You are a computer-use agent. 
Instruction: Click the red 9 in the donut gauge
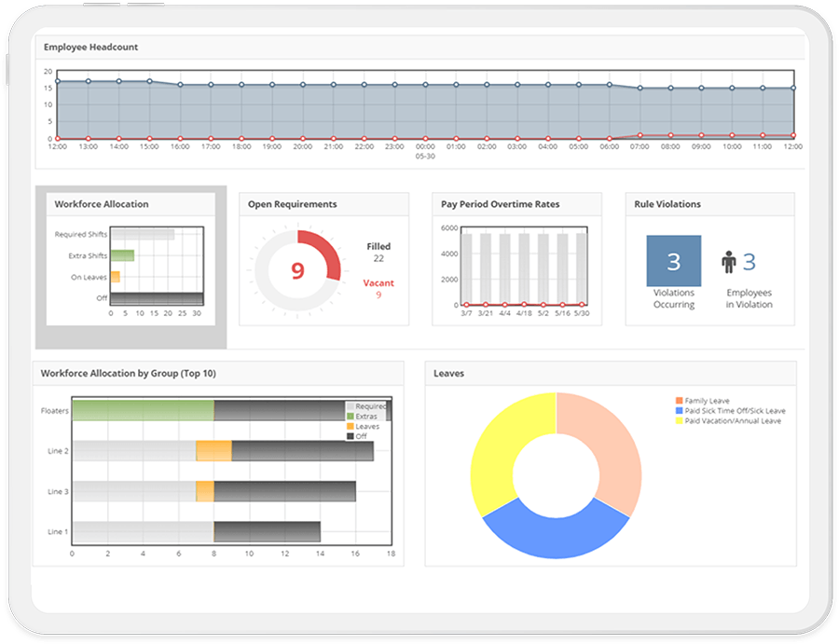point(297,270)
